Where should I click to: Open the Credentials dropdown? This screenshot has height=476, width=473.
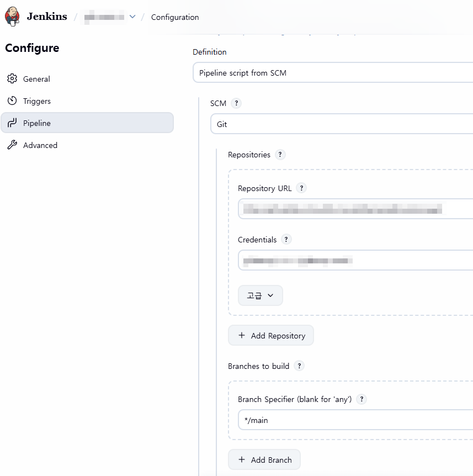coord(355,260)
